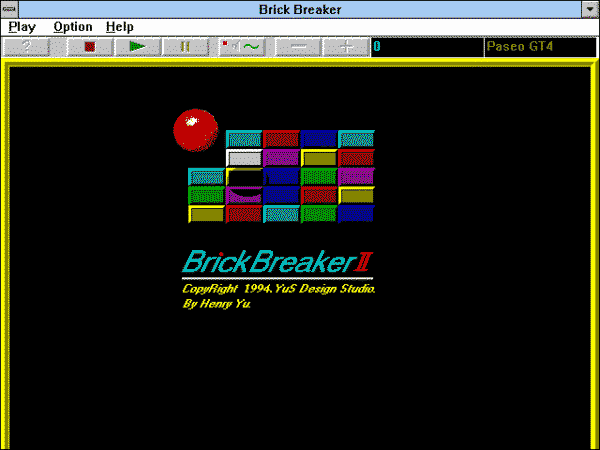This screenshot has width=600, height=450.
Task: Open the Option menu
Action: (73, 27)
